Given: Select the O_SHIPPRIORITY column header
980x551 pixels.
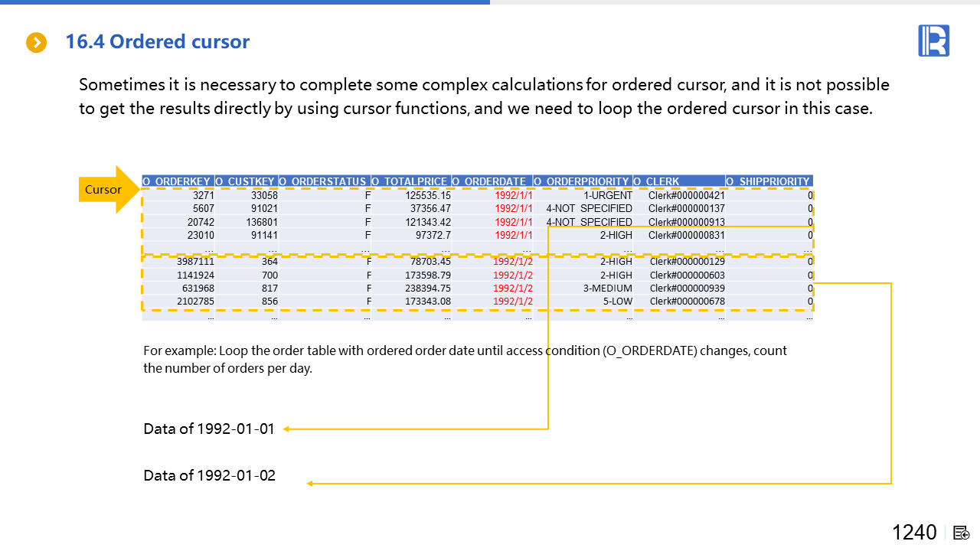Looking at the screenshot, I should tap(768, 181).
